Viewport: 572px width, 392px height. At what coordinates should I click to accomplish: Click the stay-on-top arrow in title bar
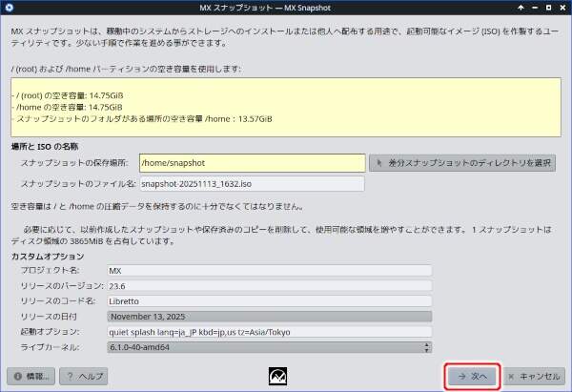(521, 8)
